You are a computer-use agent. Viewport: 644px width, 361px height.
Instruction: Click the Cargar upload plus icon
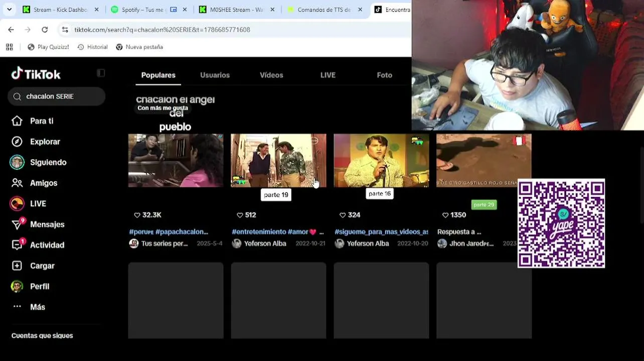pos(17,266)
